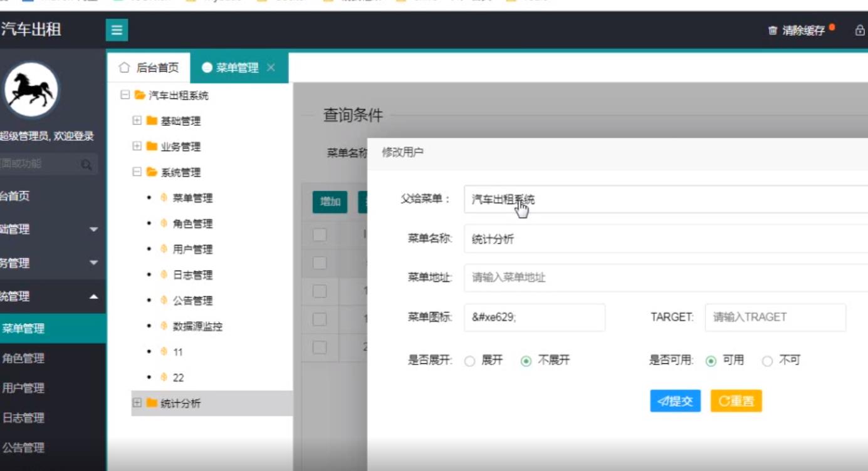Click the 重置 reset button
The height and width of the screenshot is (471, 868).
tap(736, 401)
